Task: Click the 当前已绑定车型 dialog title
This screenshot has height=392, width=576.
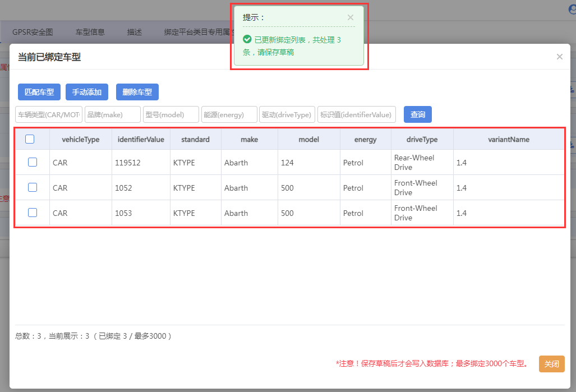Action: [x=49, y=57]
